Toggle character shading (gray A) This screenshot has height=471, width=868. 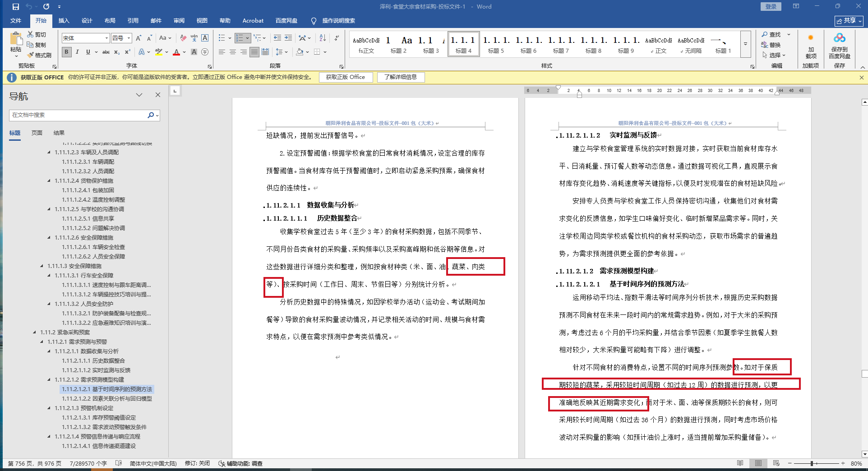coord(194,52)
